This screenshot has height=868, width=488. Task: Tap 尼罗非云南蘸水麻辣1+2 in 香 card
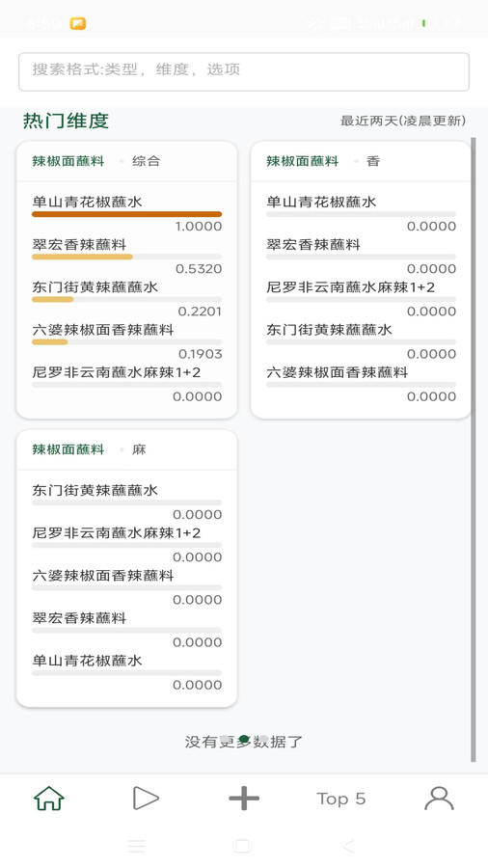[x=351, y=286]
